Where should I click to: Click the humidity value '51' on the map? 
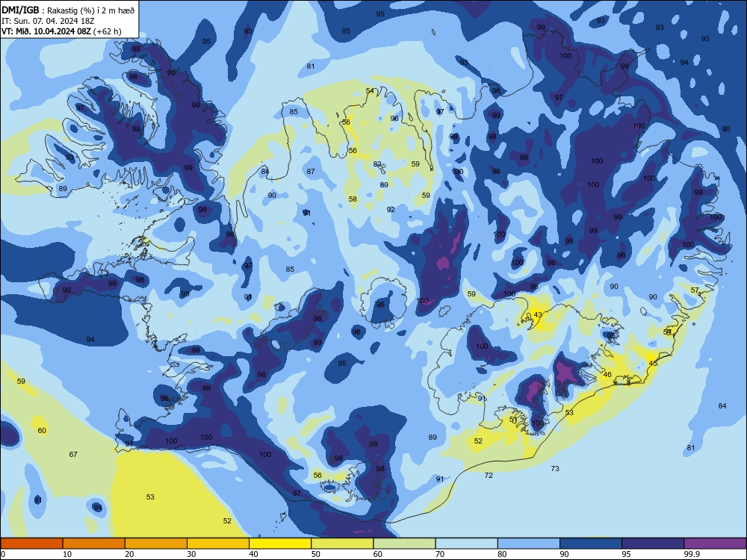point(513,420)
